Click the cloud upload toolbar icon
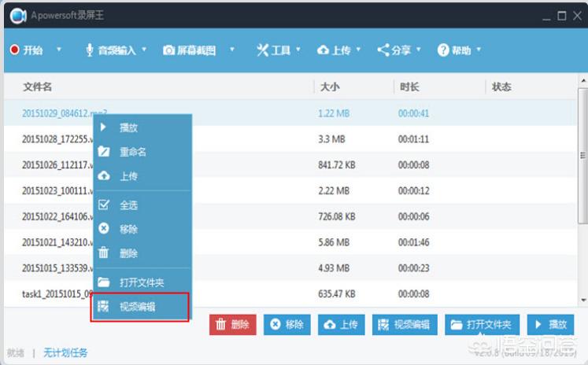The height and width of the screenshot is (365, 588). (323, 50)
